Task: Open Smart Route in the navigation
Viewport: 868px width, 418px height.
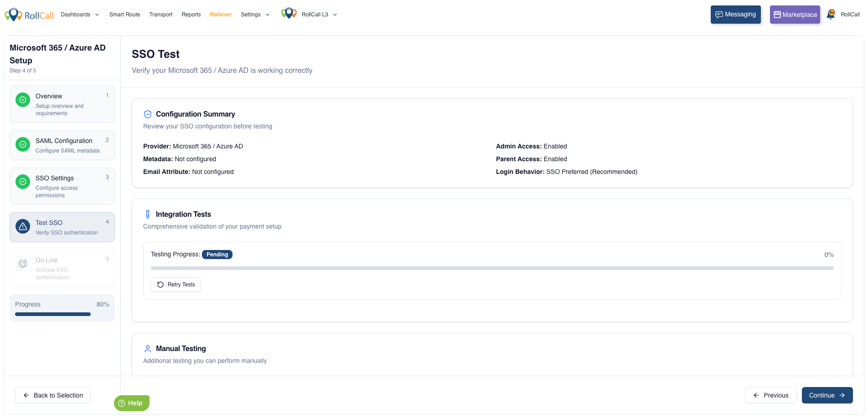Action: pyautogui.click(x=125, y=15)
